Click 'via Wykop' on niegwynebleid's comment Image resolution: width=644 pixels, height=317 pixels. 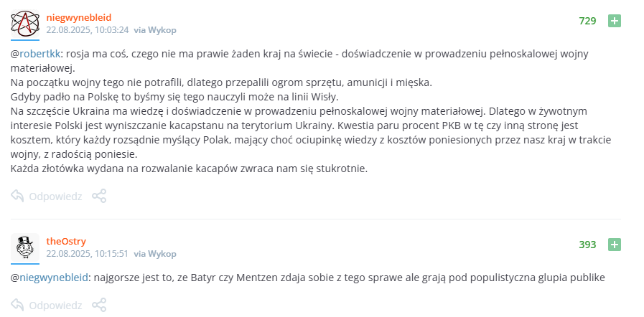click(x=155, y=30)
